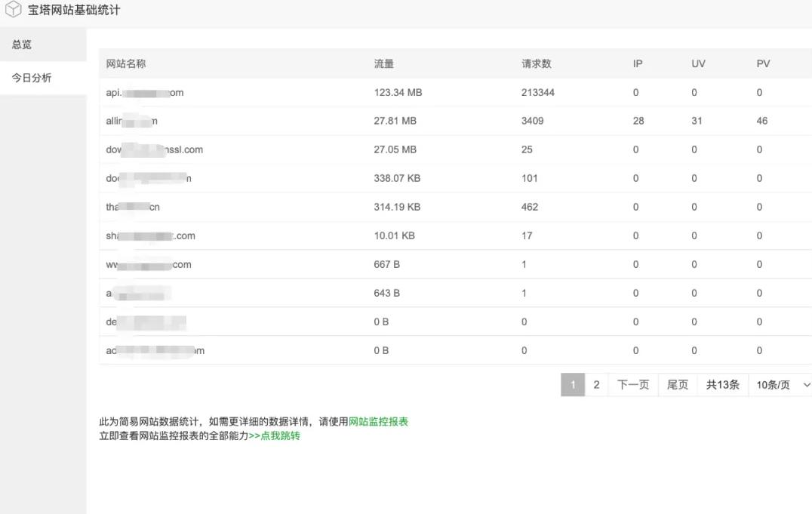Click the PV column header
Image resolution: width=812 pixels, height=514 pixels.
(x=762, y=63)
